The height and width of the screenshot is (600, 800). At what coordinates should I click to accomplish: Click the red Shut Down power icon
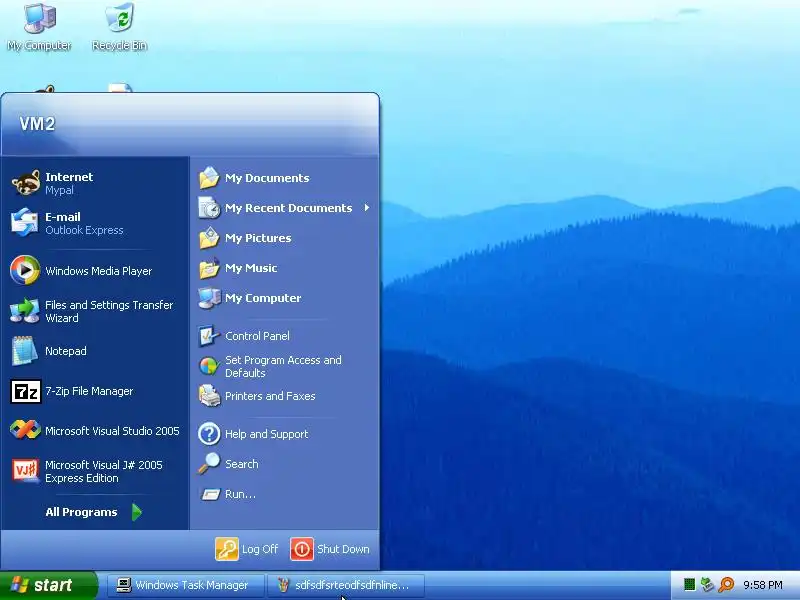point(302,549)
